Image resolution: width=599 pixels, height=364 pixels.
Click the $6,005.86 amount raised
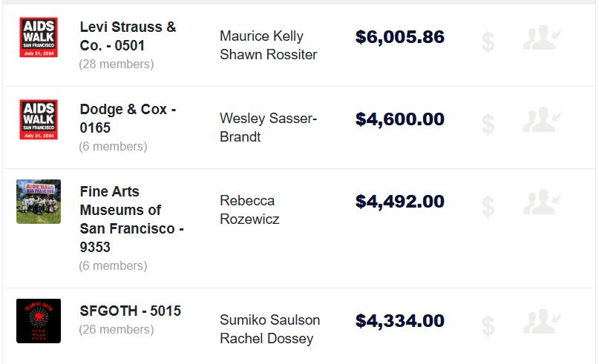[400, 37]
